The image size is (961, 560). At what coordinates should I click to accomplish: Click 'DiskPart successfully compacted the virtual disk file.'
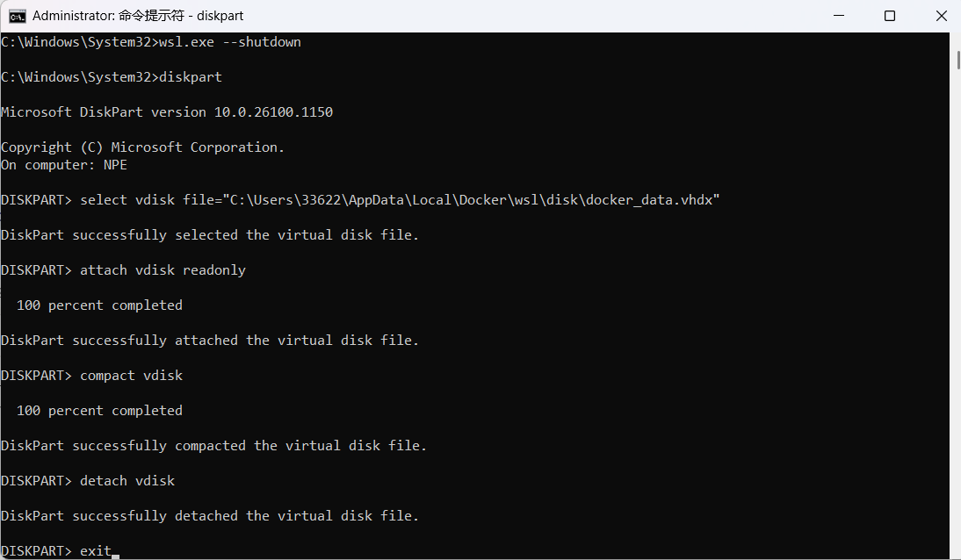(x=213, y=446)
